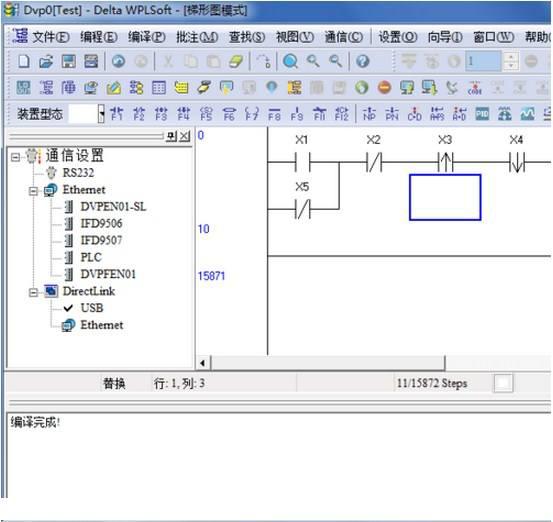
Task: Click the PN contact tool
Action: tap(392, 114)
